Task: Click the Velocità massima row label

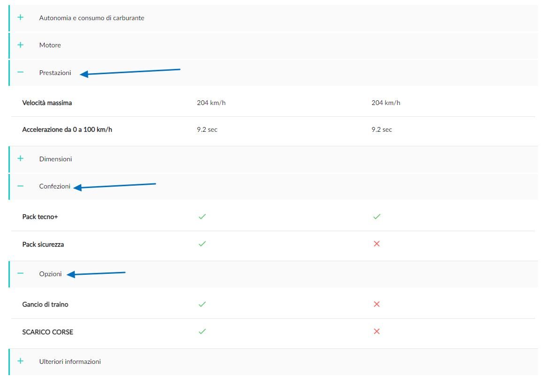Action: point(47,103)
